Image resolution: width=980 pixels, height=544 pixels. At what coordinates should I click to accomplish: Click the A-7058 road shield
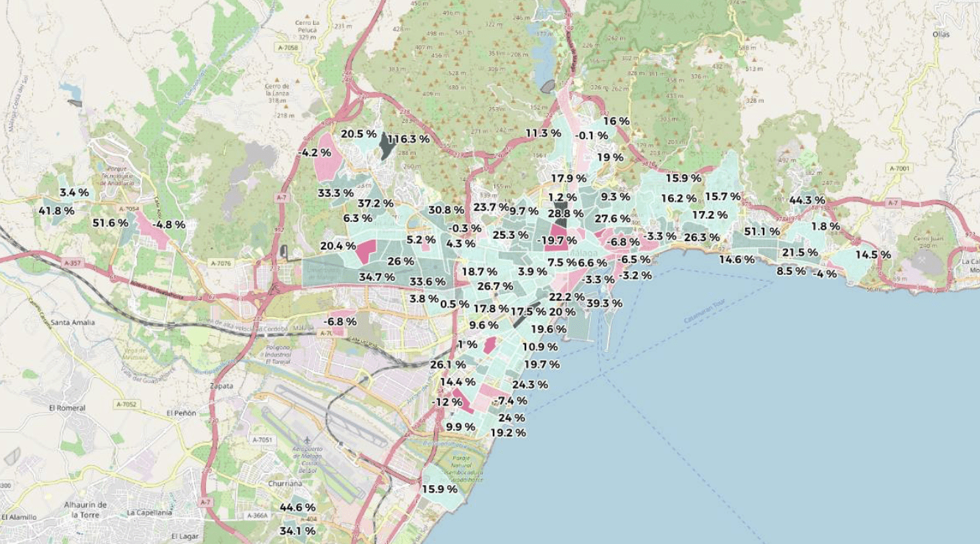tap(289, 47)
